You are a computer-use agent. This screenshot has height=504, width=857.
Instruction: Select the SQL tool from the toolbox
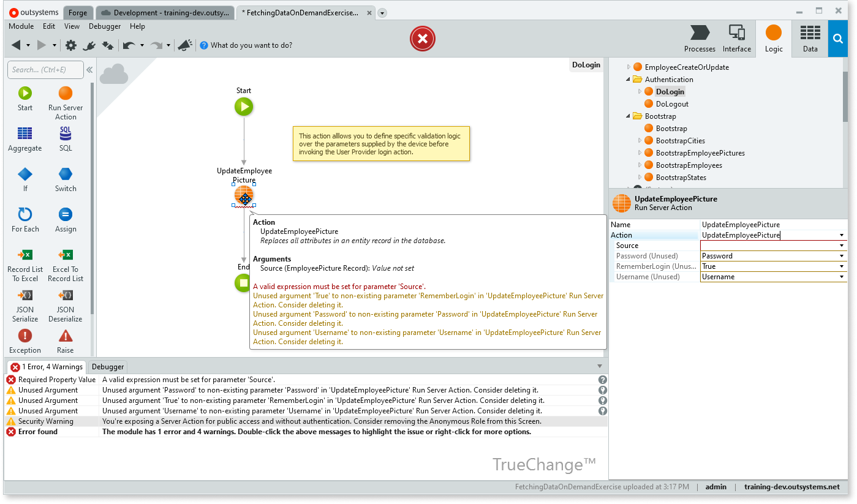point(65,139)
